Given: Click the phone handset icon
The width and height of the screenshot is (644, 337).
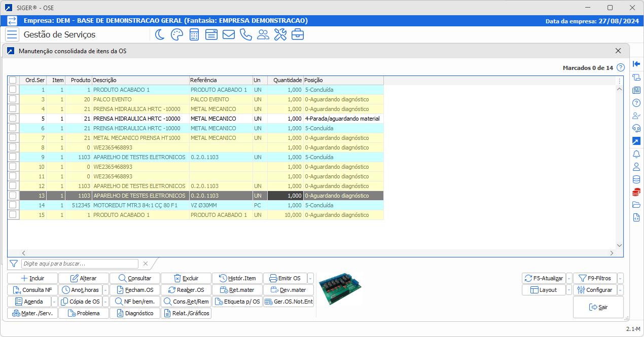Looking at the screenshot, I should coord(245,34).
